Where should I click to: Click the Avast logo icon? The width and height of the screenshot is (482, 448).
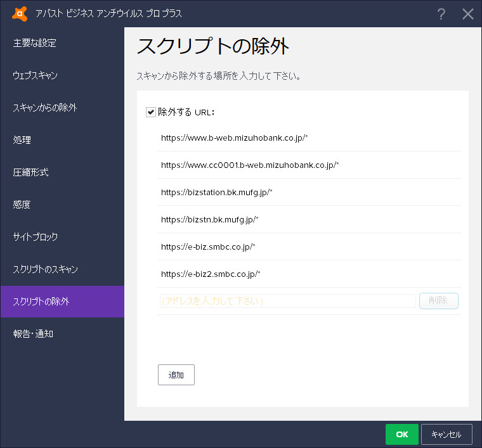tap(20, 14)
